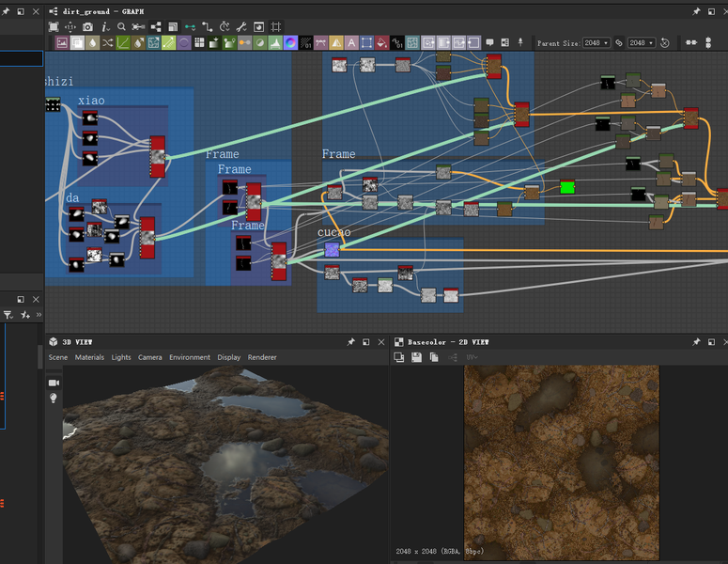
Task: Click the magnifier search icon in graph toolbar
Action: pos(121,27)
